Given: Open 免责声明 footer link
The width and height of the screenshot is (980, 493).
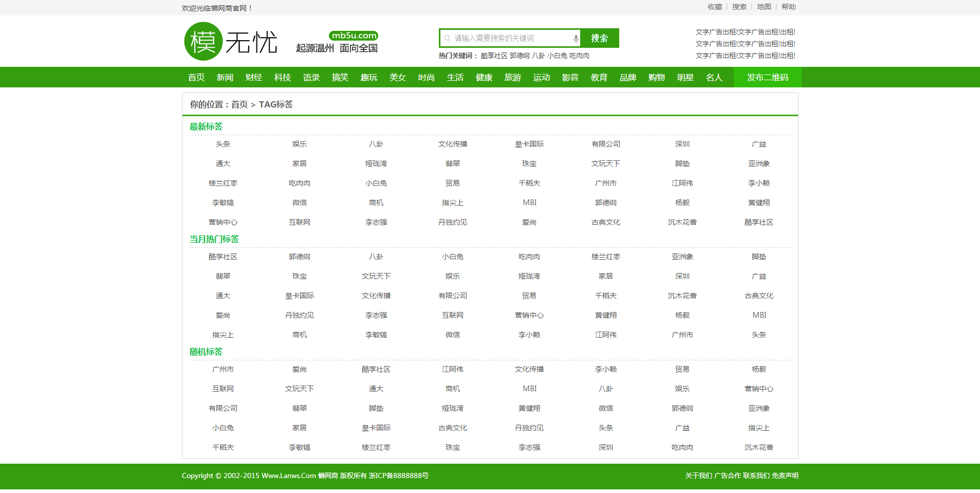Looking at the screenshot, I should (785, 476).
